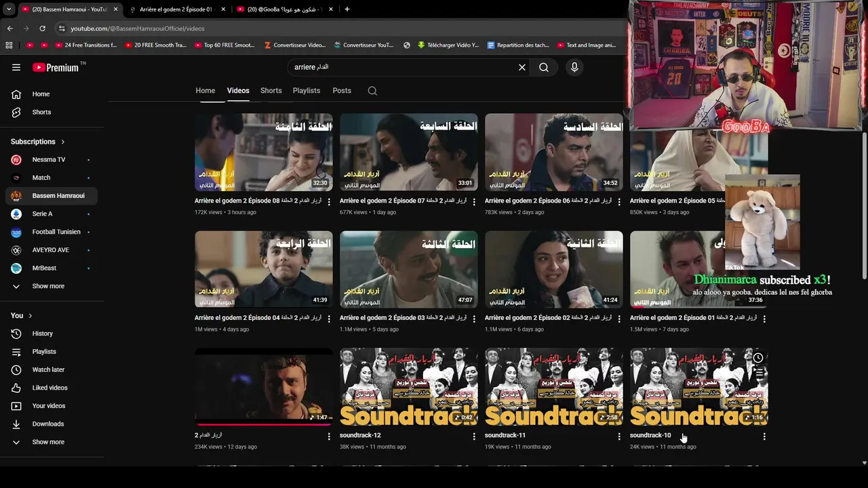868x488 pixels.
Task: Open more options for soundtrack-11 video
Action: pos(619,436)
